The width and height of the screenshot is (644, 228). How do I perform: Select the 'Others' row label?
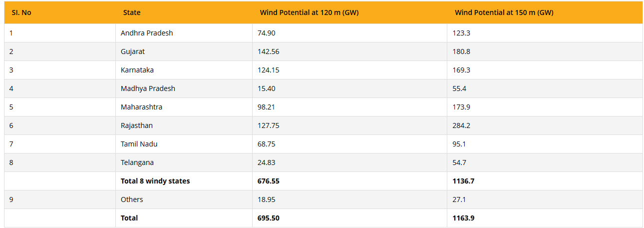132,199
